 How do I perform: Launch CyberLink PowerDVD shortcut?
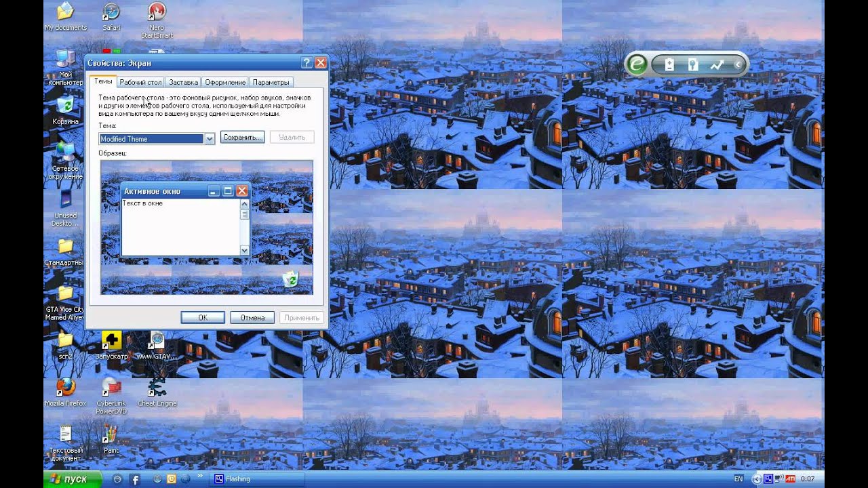111,396
